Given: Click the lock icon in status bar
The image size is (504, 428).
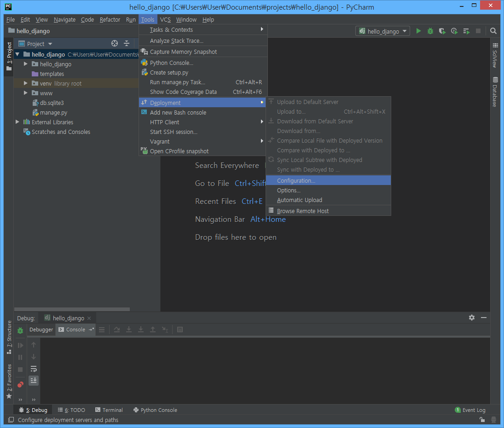Looking at the screenshot, I should (482, 420).
